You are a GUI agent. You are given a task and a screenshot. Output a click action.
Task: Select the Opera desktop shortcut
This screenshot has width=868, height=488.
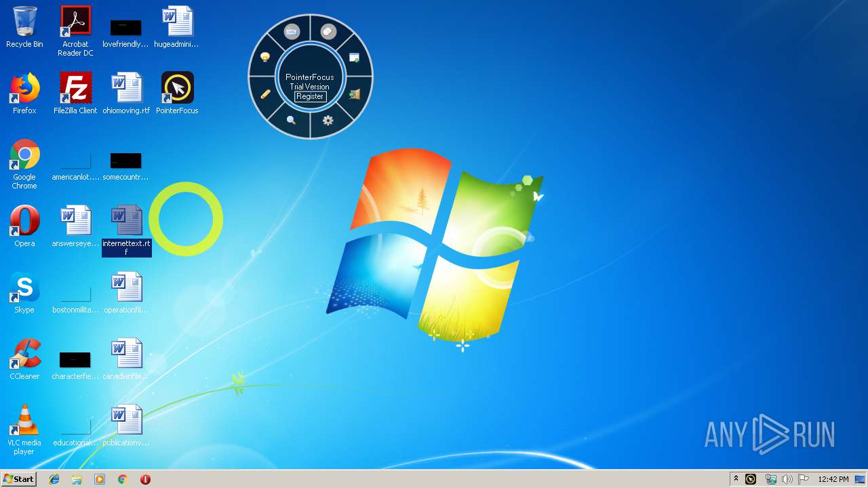(x=24, y=227)
